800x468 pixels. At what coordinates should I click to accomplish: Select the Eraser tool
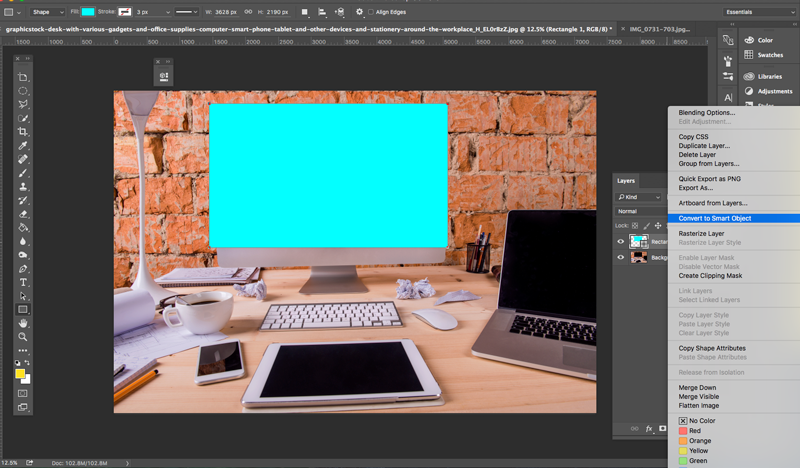23,214
